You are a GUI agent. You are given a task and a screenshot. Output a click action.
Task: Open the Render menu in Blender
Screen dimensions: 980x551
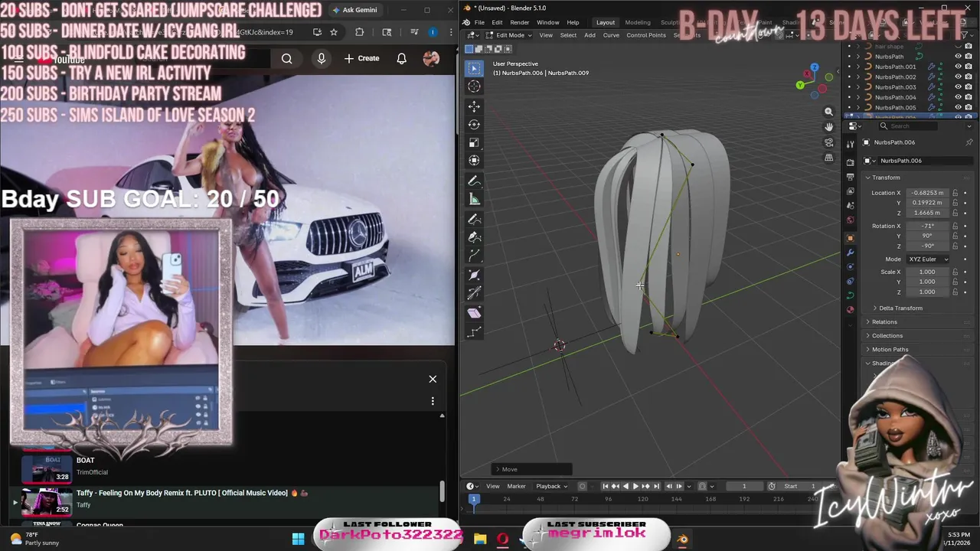519,22
